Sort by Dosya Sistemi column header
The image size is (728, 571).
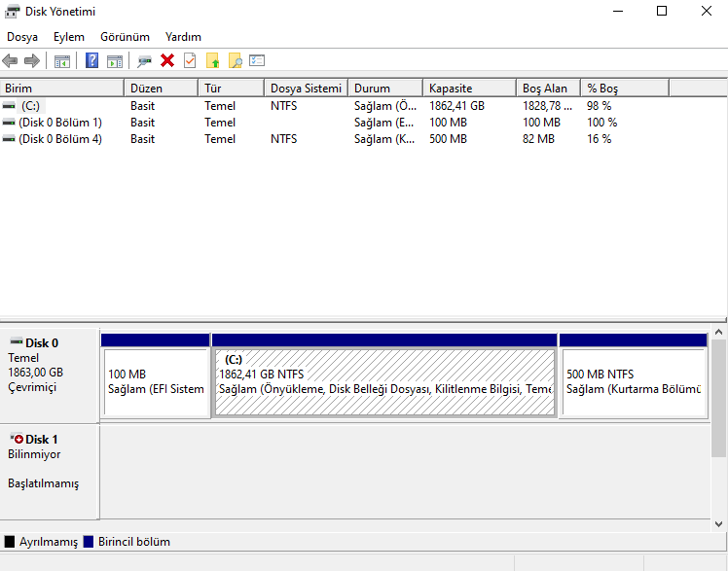pyautogui.click(x=306, y=89)
